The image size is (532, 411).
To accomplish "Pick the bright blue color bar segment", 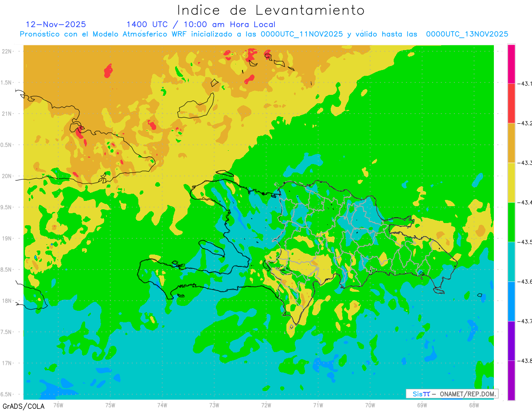I will 511,301.
